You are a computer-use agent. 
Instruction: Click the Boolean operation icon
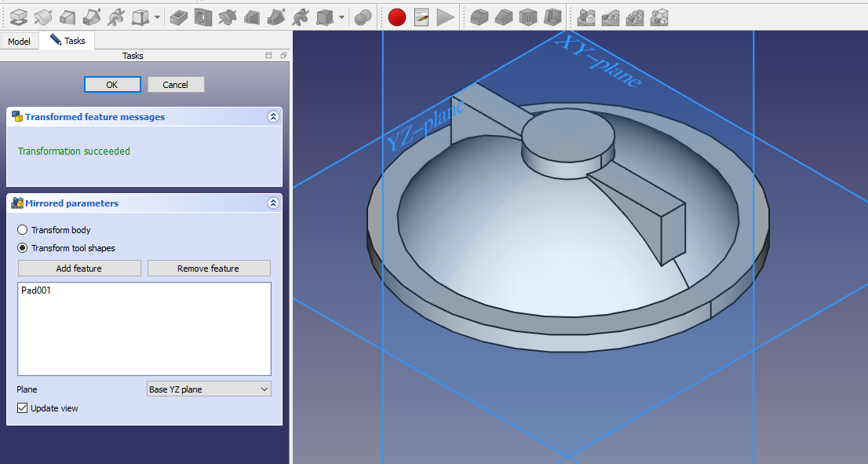(363, 16)
